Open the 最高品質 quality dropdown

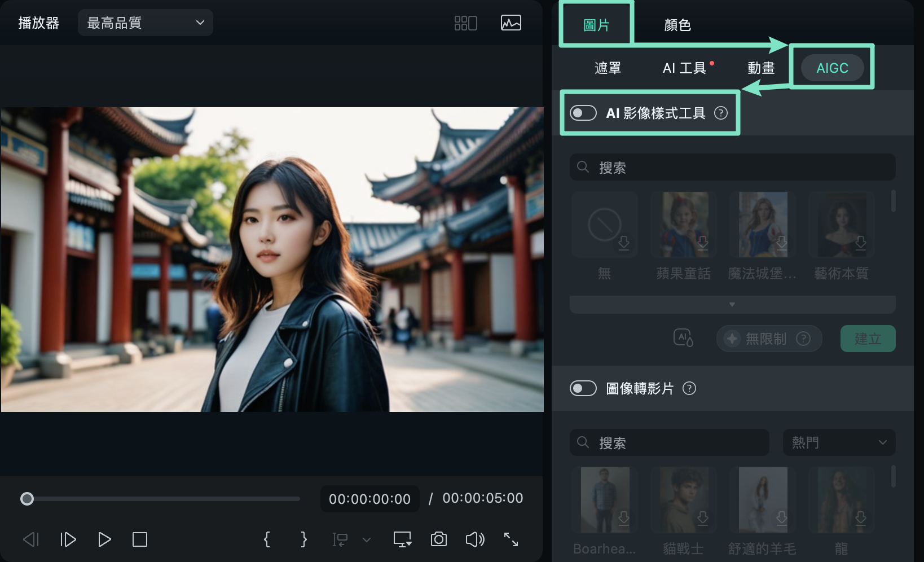pyautogui.click(x=146, y=23)
